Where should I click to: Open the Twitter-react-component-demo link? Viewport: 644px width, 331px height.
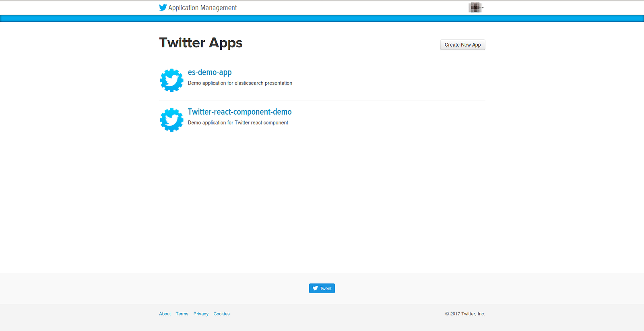(240, 112)
